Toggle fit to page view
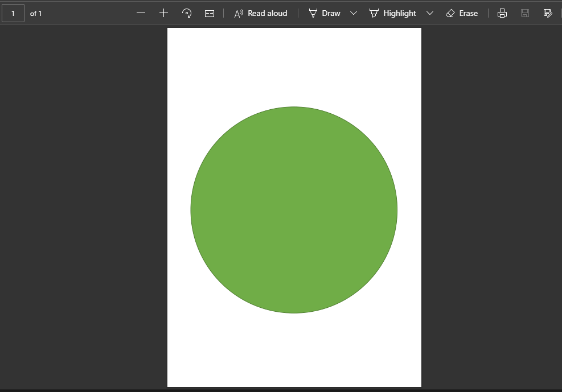The width and height of the screenshot is (562, 392). tap(210, 13)
